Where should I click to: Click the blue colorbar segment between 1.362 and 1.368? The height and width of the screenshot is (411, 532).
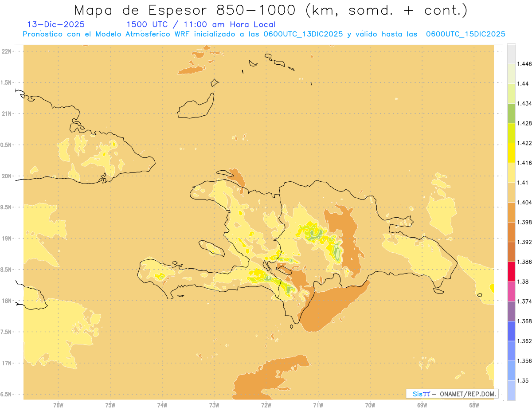click(x=511, y=331)
